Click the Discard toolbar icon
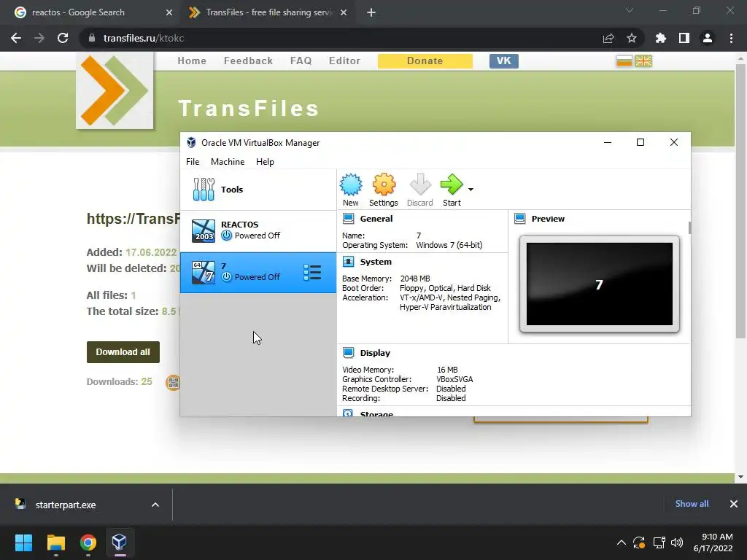The image size is (747, 560). click(419, 190)
